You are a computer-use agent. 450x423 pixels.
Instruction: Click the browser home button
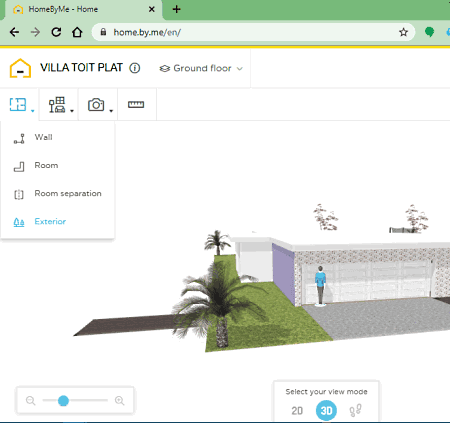pos(77,32)
